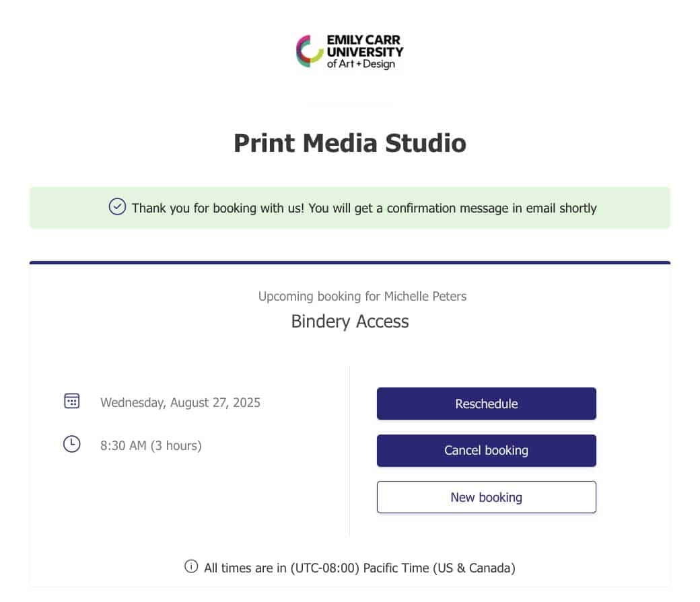Select the Bindery Access service title
The image size is (700, 602).
pos(350,321)
